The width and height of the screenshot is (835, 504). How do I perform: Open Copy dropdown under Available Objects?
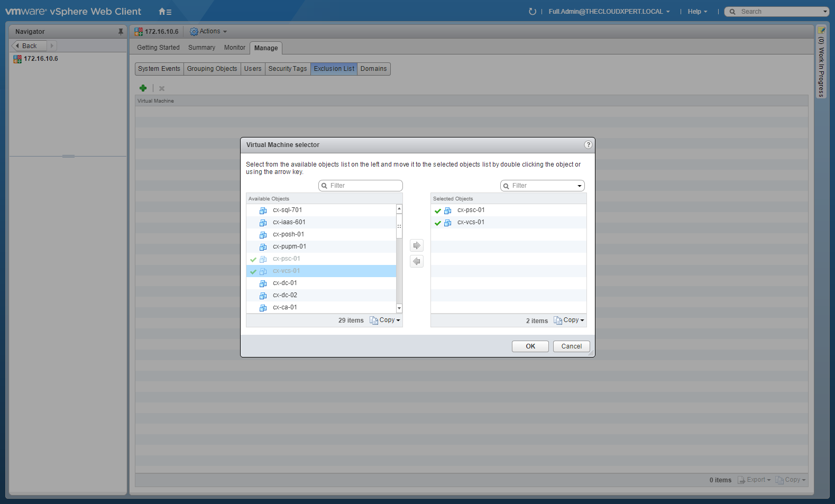coord(388,320)
